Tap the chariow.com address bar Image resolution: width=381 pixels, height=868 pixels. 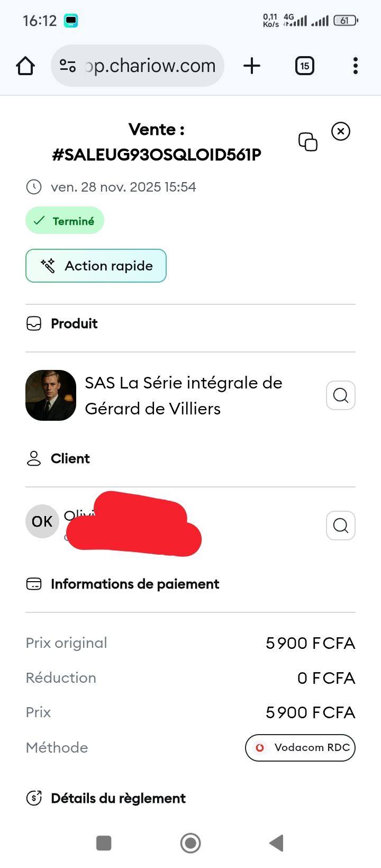138,66
